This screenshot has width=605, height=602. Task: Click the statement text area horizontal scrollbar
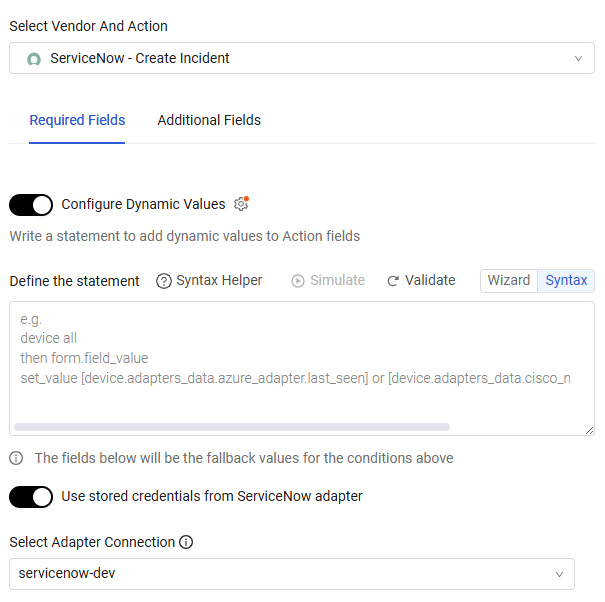tap(232, 427)
